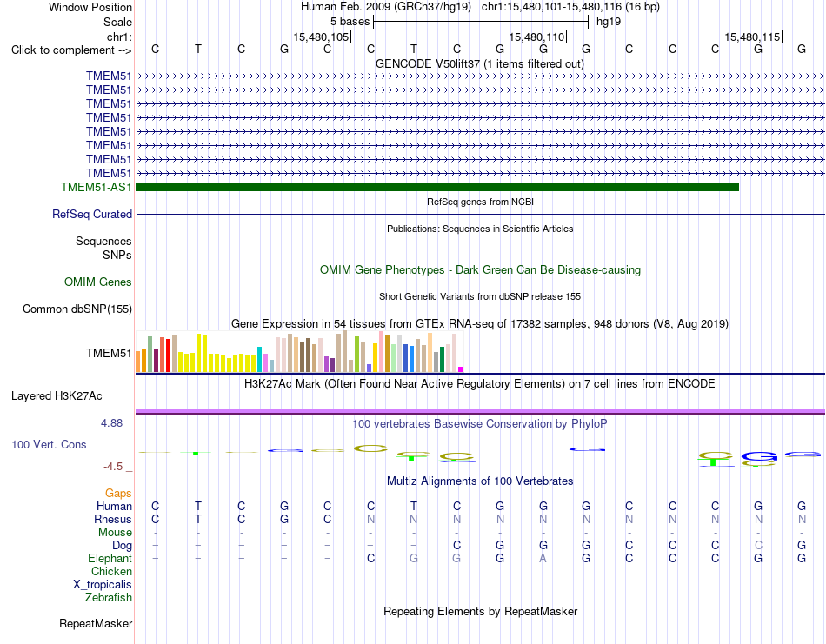Click the 15,480,115 ruler coordinate

pos(752,37)
